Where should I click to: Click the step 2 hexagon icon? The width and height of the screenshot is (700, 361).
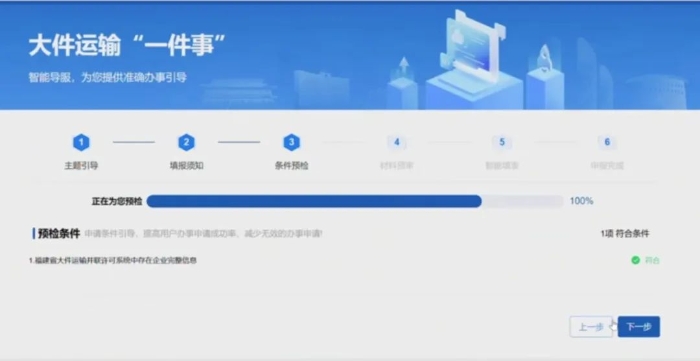(x=186, y=143)
